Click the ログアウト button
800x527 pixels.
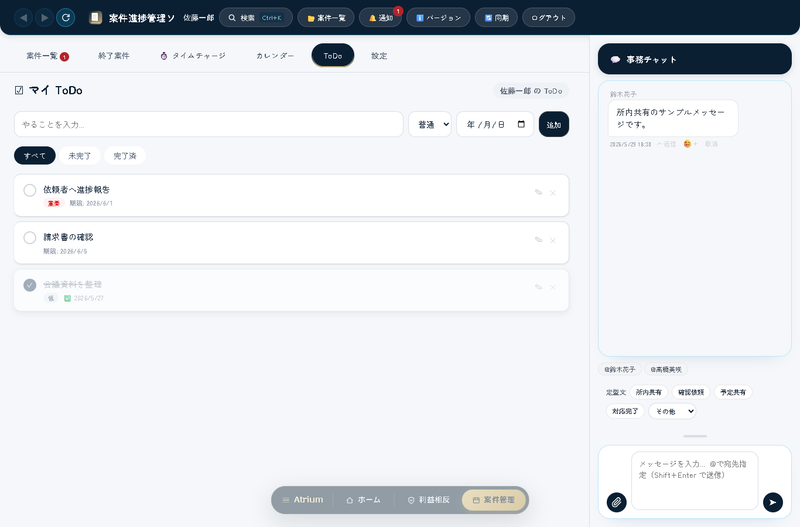tap(549, 18)
